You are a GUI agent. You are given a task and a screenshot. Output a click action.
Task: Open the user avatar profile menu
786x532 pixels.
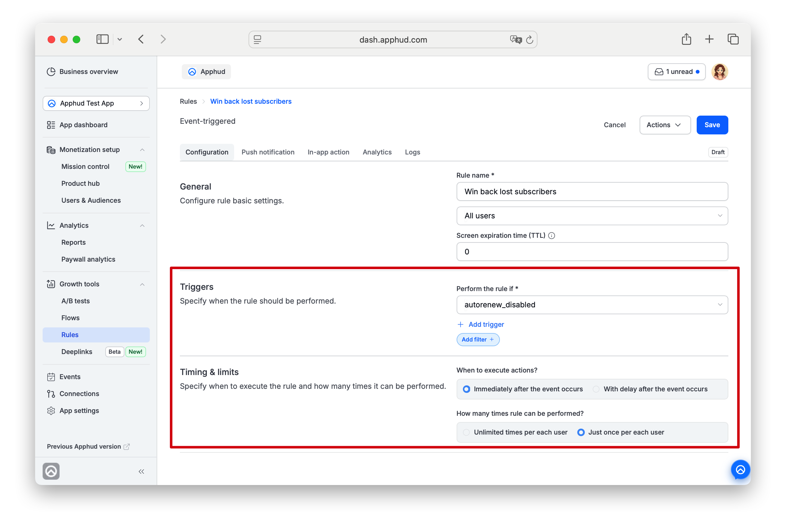719,72
